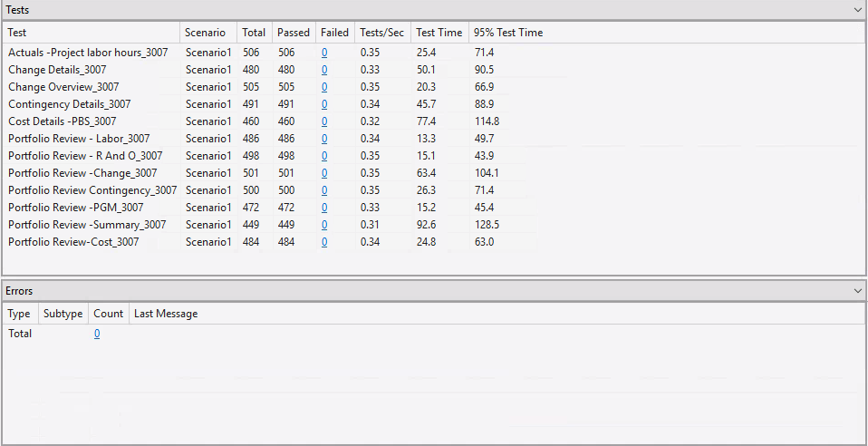
Task: Click the Count column header in Errors
Action: (x=108, y=314)
